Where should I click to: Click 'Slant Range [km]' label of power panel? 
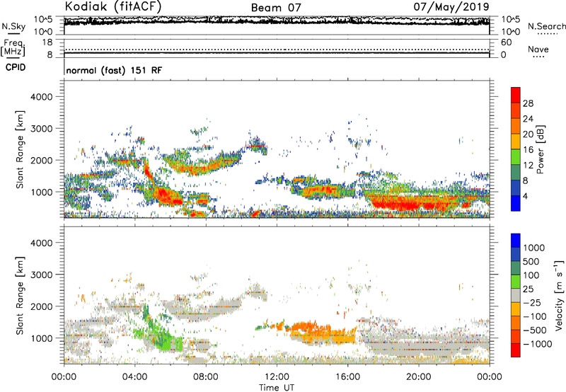pos(20,149)
